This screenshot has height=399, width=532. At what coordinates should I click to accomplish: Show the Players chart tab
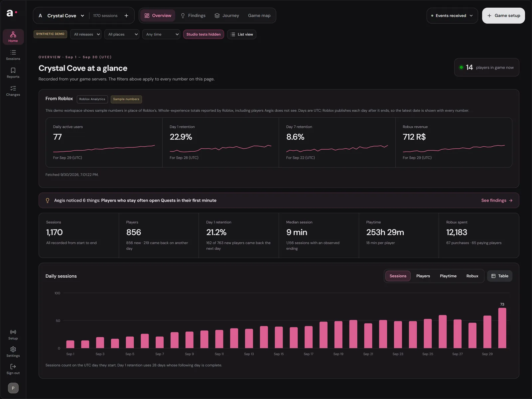[423, 276]
